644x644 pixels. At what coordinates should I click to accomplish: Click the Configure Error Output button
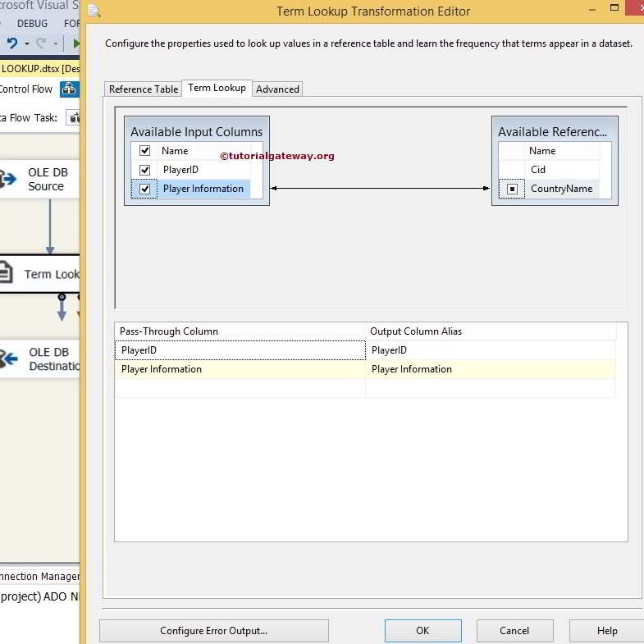[x=213, y=630]
